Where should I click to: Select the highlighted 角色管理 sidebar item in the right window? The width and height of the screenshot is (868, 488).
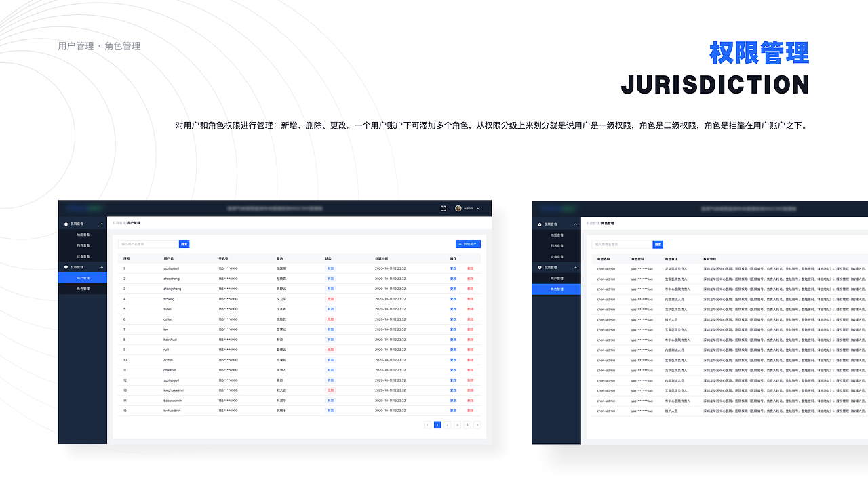557,289
